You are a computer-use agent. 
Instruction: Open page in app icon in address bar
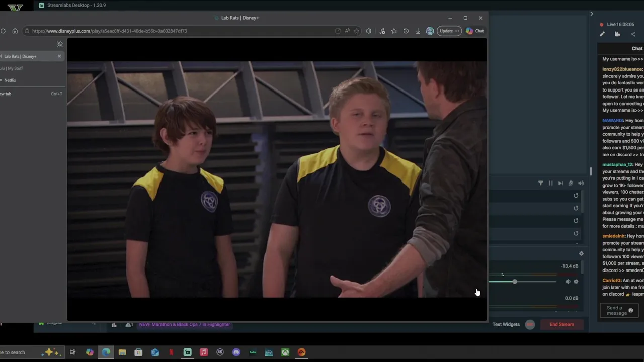coord(338,31)
